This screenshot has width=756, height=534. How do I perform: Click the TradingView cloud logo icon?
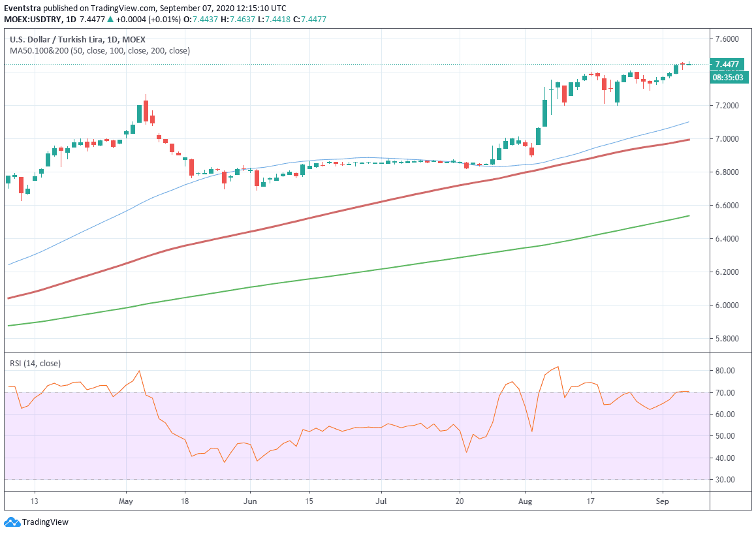tap(12, 522)
